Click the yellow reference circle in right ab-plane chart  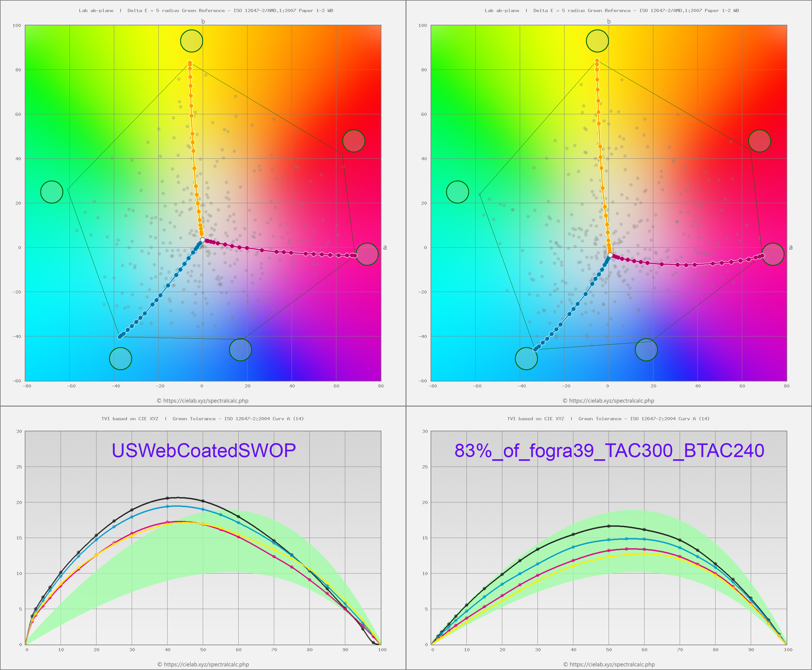click(x=597, y=41)
